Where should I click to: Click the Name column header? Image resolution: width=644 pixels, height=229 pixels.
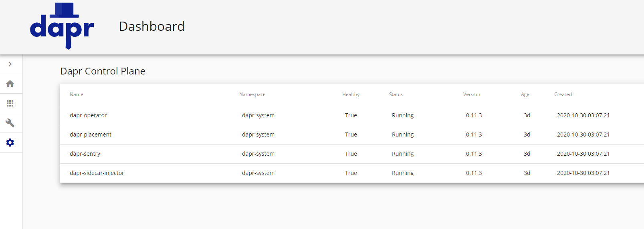coord(77,94)
